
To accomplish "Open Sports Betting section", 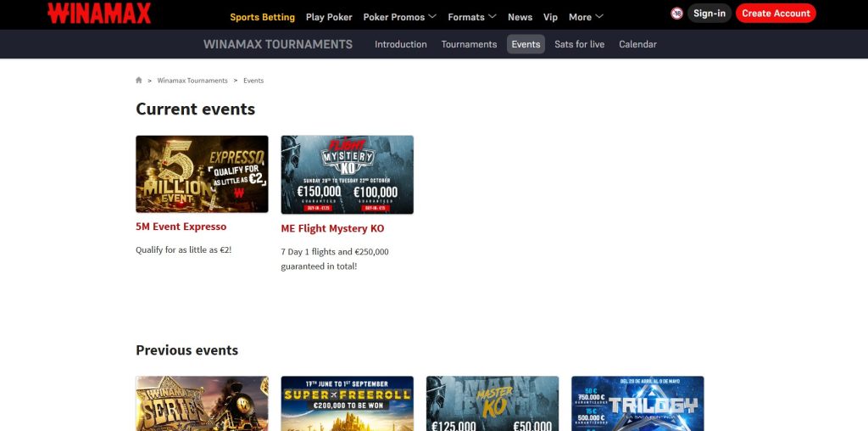I will pyautogui.click(x=262, y=17).
